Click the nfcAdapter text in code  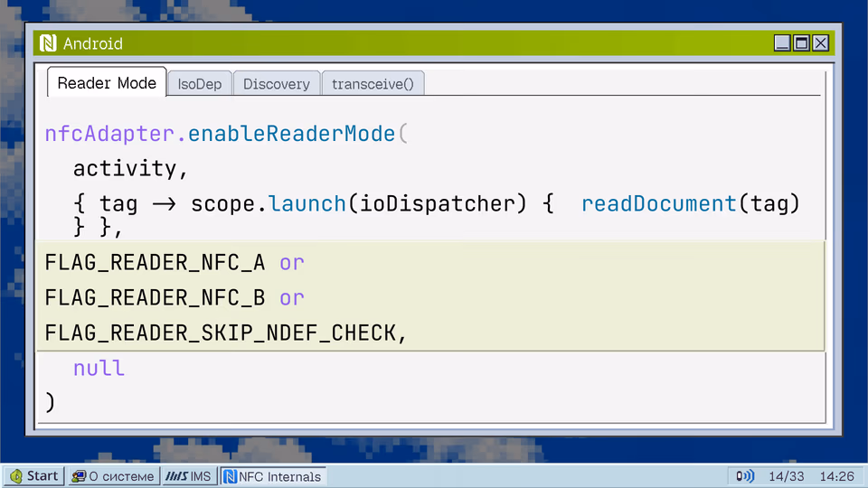(109, 134)
